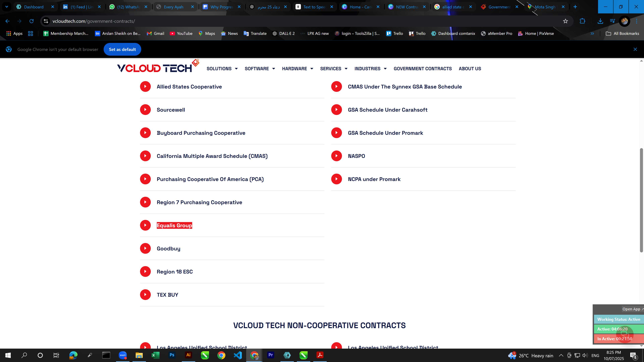This screenshot has height=362, width=644.
Task: Click red play icon beside Goodbuy
Action: (x=145, y=248)
